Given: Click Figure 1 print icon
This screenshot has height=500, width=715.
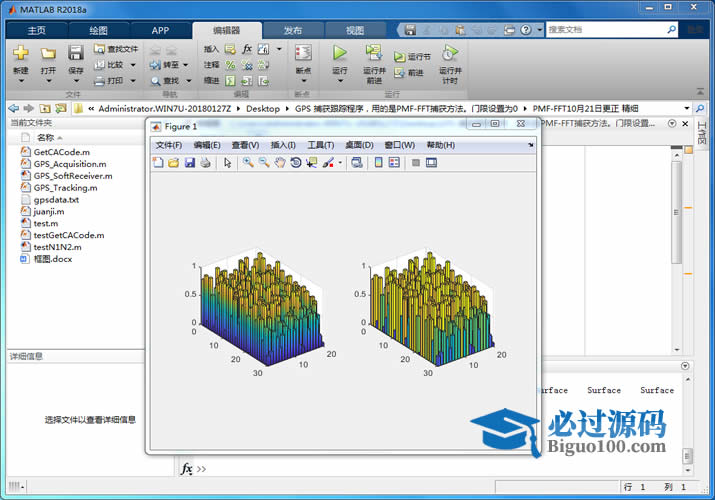Looking at the screenshot, I should point(206,162).
